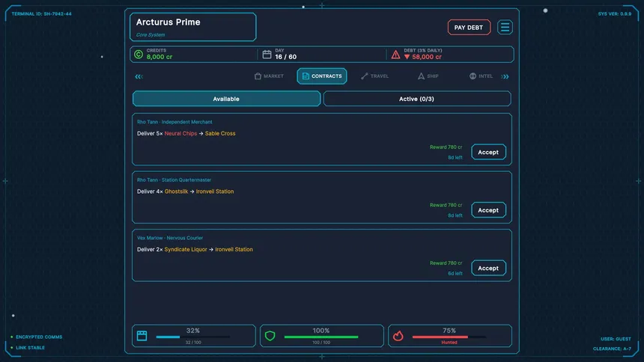644x362 pixels.
Task: Click the Market tab bag icon
Action: coord(258,76)
